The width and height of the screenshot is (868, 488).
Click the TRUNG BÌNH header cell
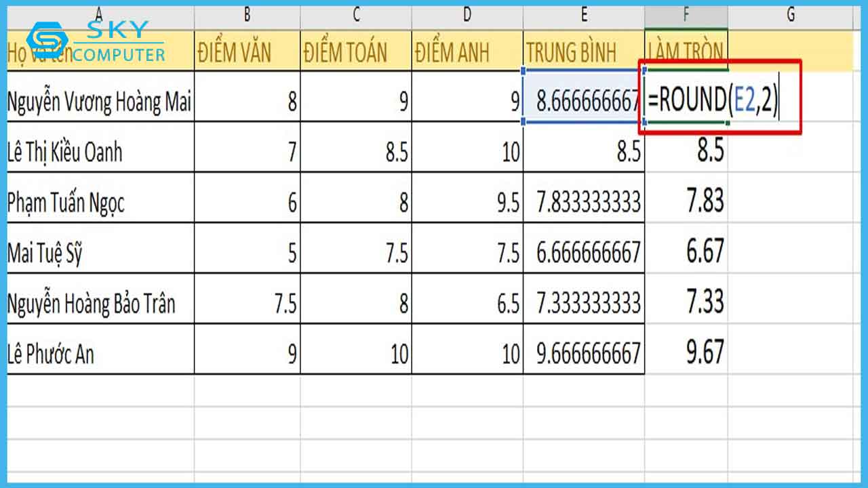click(584, 51)
